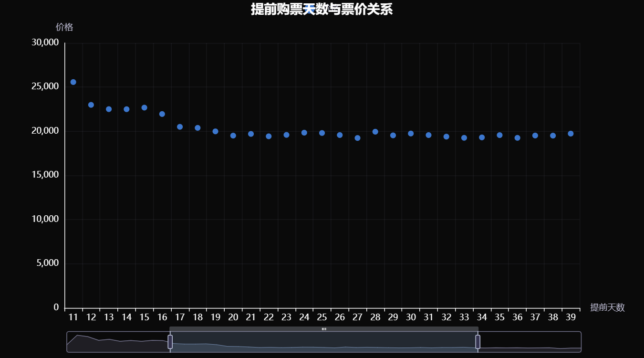
Task: Click the right handle of the zoom slider
Action: point(478,342)
